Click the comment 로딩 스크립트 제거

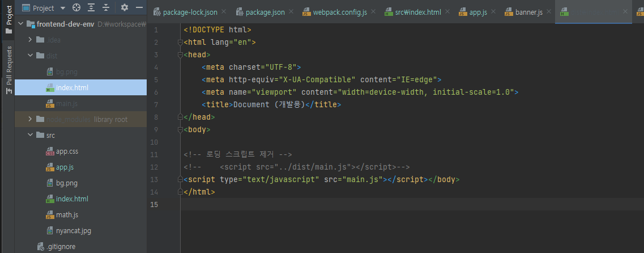[238, 155]
